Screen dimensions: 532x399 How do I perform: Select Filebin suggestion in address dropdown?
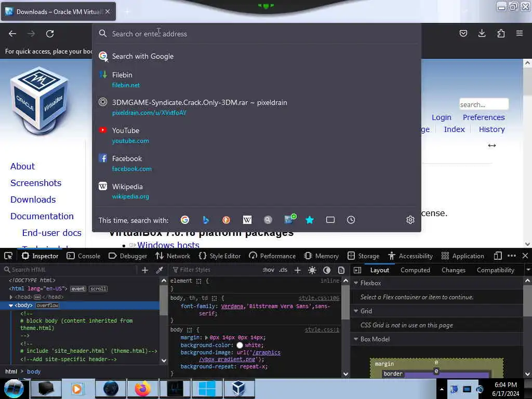(257, 79)
